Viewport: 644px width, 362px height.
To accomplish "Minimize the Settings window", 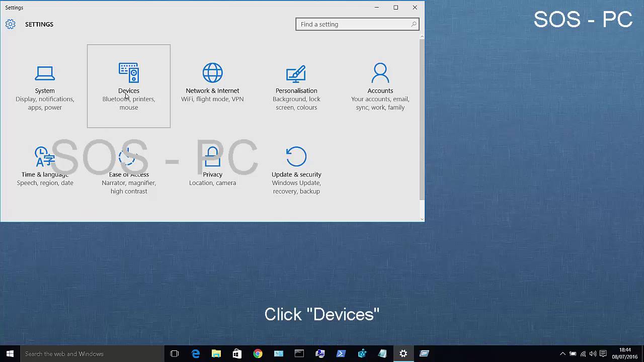I will pyautogui.click(x=377, y=8).
